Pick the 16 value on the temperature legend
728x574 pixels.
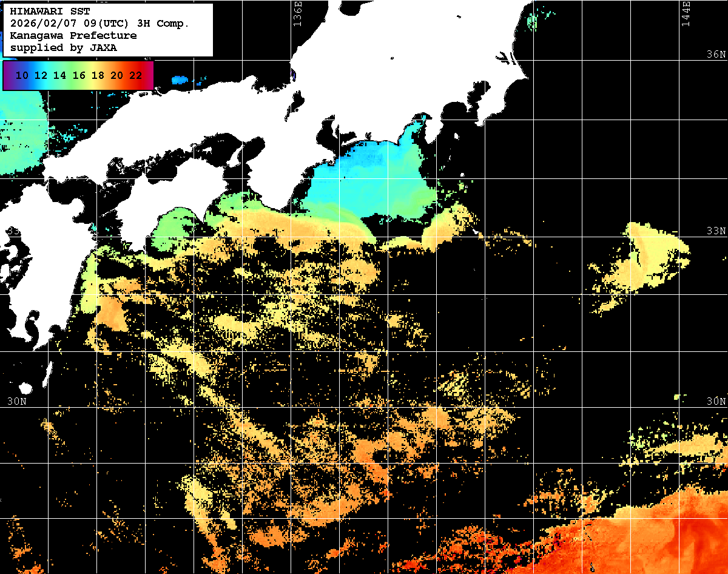point(79,75)
